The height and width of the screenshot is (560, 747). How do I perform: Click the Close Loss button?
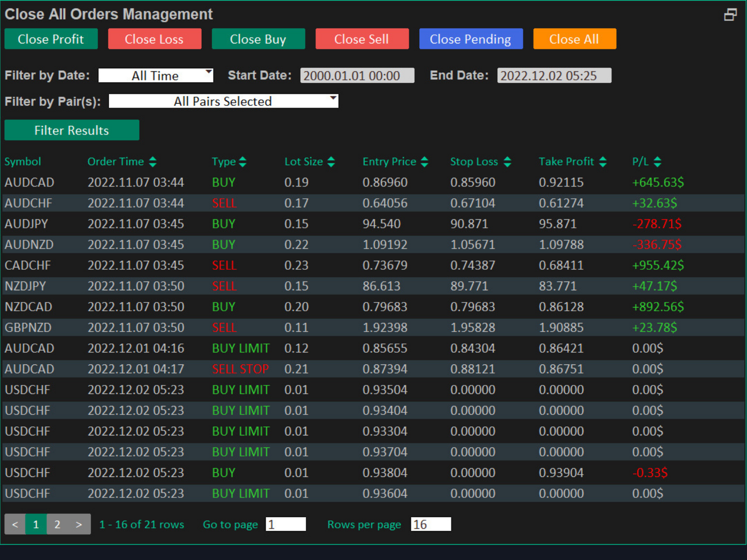pyautogui.click(x=155, y=39)
